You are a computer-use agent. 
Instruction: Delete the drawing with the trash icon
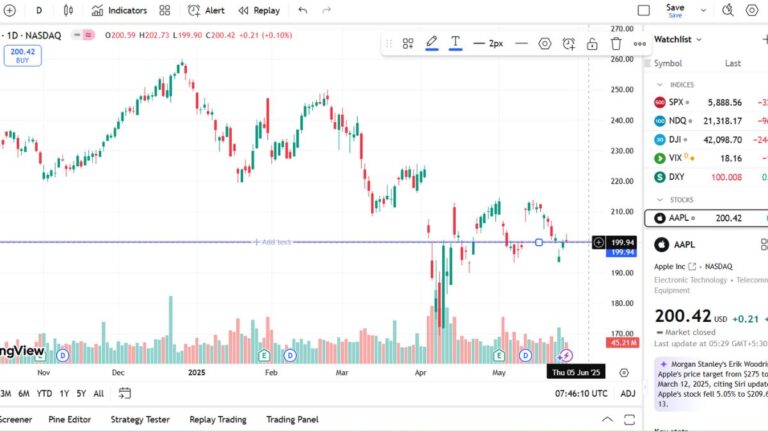tap(616, 44)
